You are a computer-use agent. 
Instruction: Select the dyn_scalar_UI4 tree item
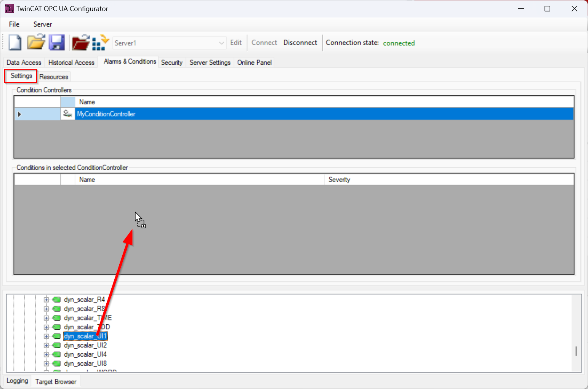tap(85, 354)
